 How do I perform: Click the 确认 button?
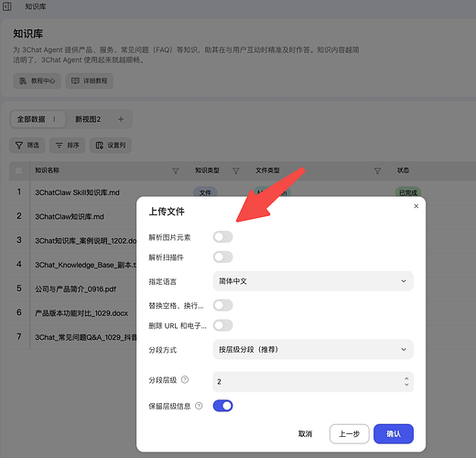click(394, 433)
